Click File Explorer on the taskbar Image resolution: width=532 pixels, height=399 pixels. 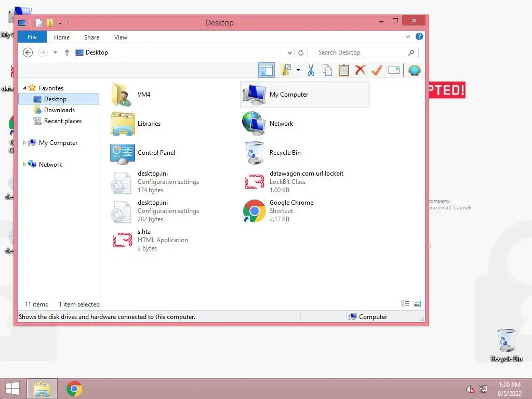tap(42, 389)
